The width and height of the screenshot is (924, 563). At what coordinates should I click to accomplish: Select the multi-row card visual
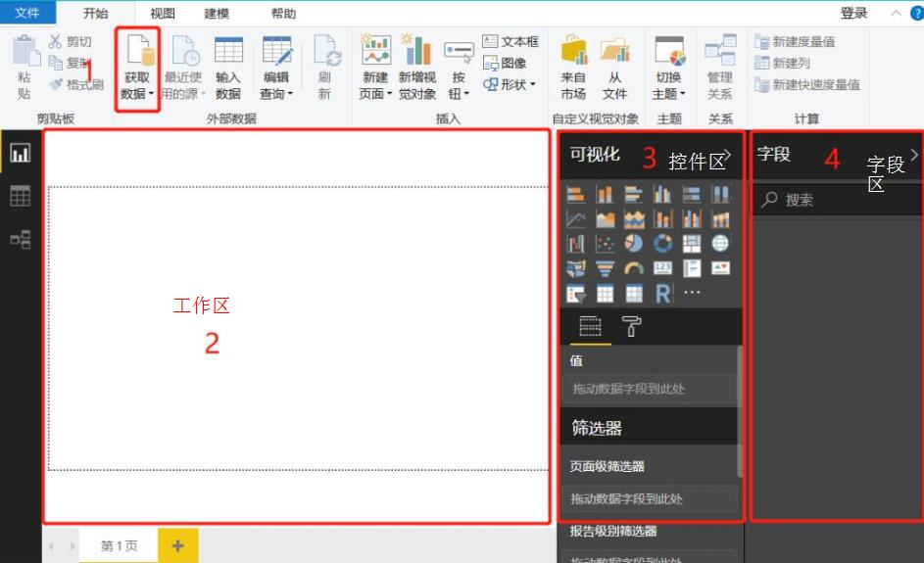tap(691, 268)
